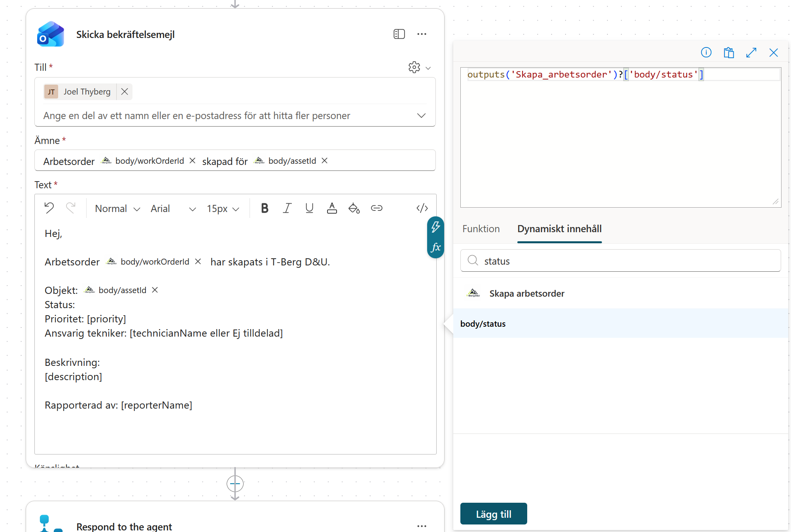Click the Outlook icon of Skicka bekräftelsemejl
Viewport: 791px width, 532px height.
click(51, 34)
